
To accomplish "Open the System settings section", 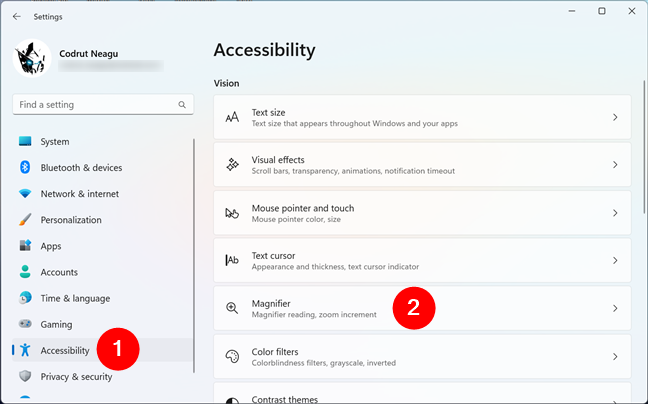I will (55, 142).
